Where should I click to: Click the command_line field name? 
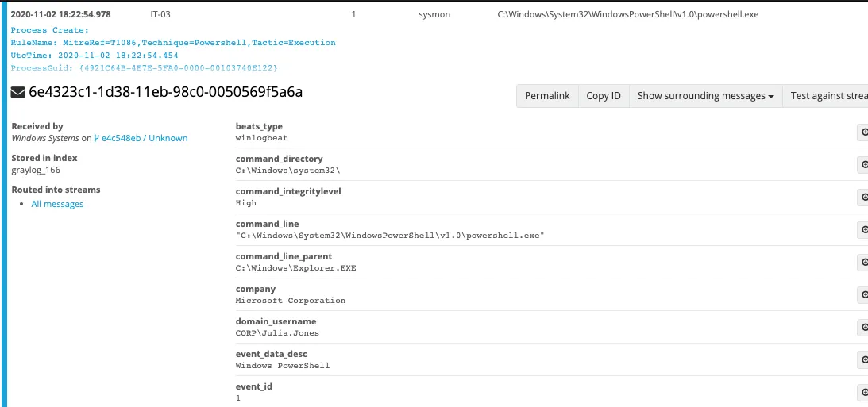tap(268, 224)
